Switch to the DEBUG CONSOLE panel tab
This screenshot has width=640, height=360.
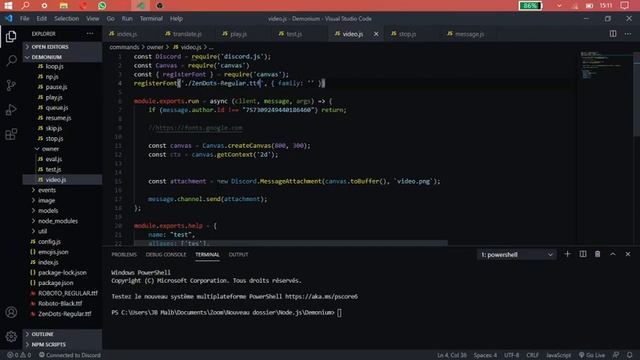coord(166,255)
